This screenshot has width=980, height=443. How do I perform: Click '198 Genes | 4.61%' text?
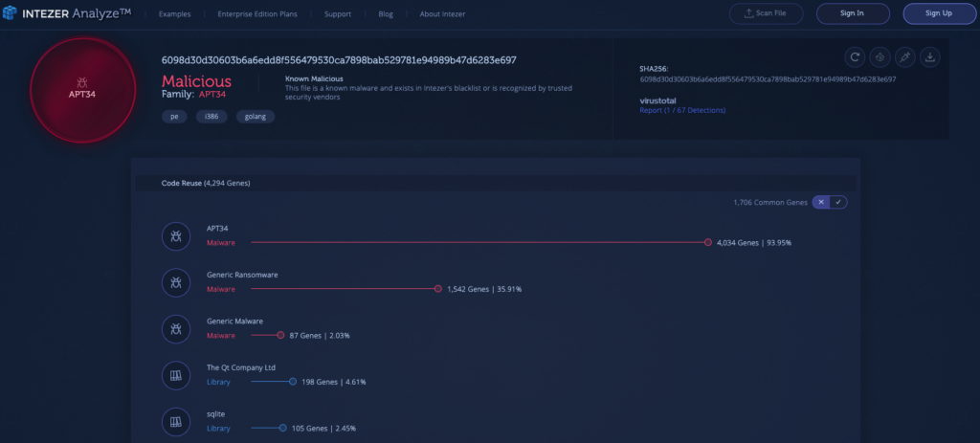point(334,382)
